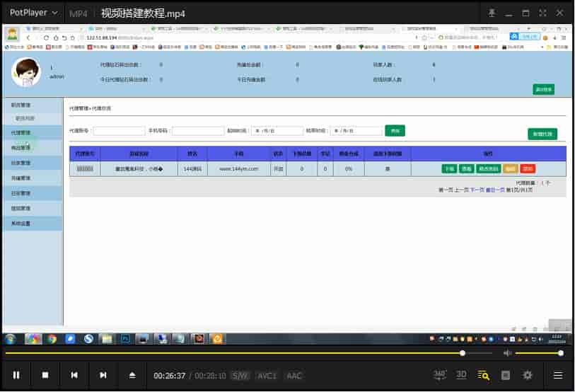Pause the video playback
The height and width of the screenshot is (392, 575).
point(16,375)
